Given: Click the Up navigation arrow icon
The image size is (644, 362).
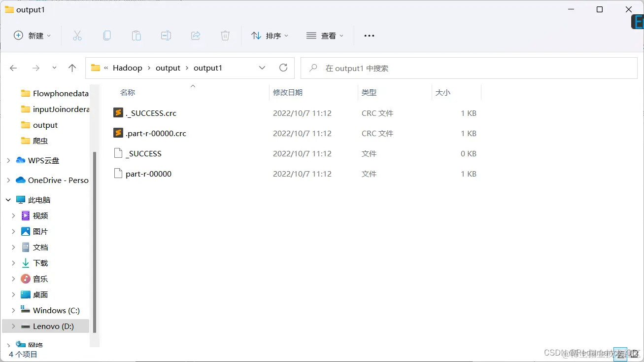Looking at the screenshot, I should pos(72,68).
